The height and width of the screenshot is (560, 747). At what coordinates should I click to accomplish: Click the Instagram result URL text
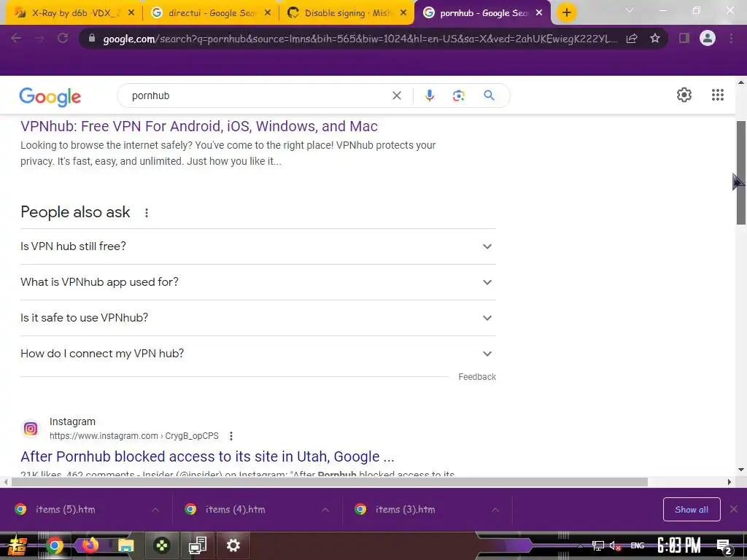tap(134, 436)
